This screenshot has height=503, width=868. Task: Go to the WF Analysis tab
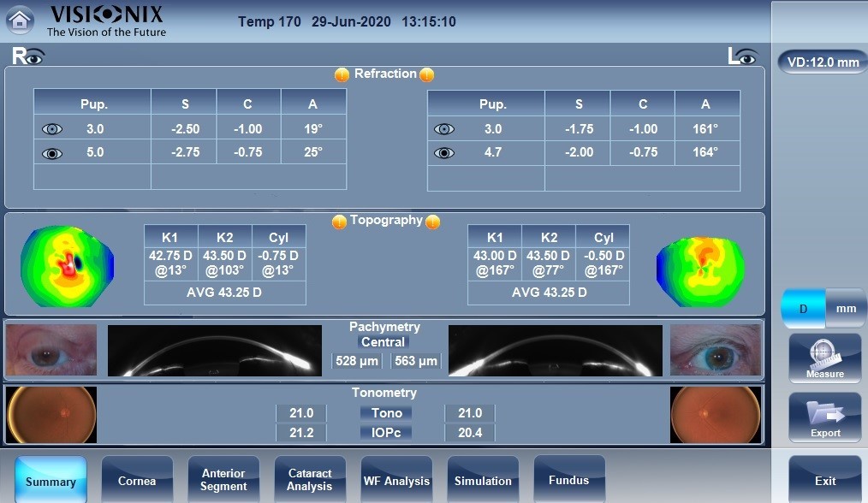click(x=396, y=481)
